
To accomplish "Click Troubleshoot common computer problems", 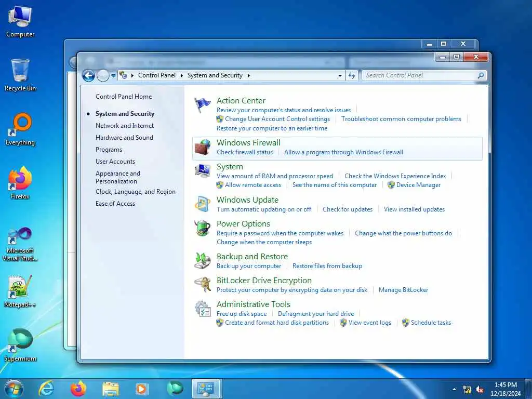I will [x=402, y=119].
